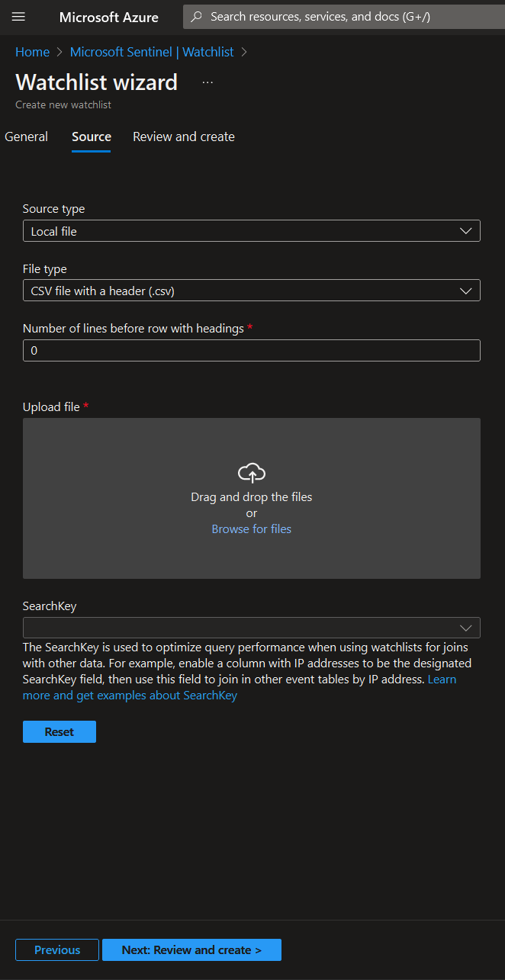Image resolution: width=505 pixels, height=980 pixels.
Task: Select the Source tab
Action: 92,137
